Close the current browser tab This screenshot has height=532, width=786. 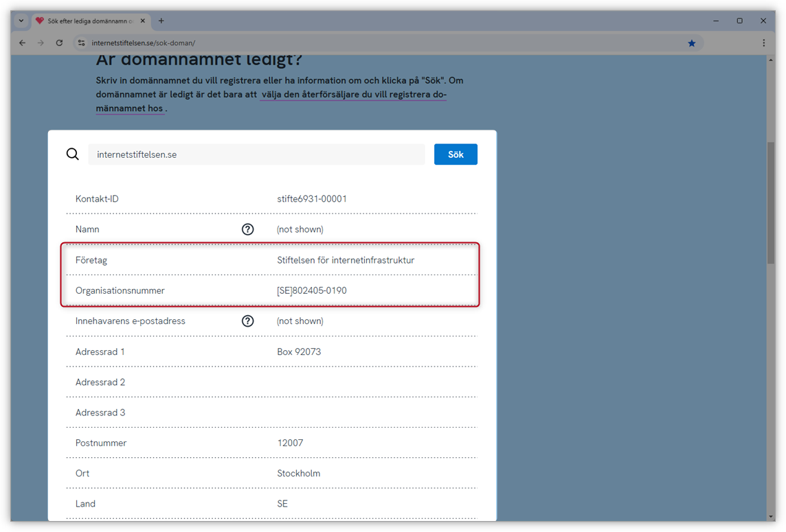pos(142,21)
